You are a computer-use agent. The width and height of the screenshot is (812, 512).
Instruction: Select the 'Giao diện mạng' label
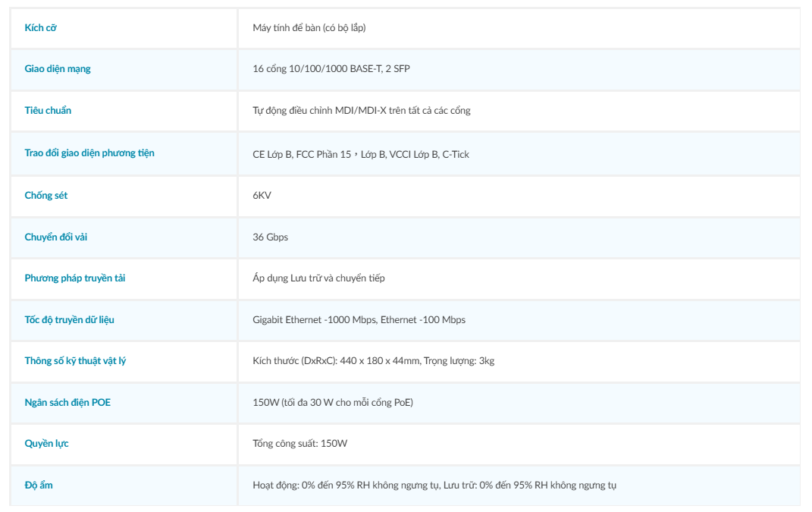click(58, 69)
